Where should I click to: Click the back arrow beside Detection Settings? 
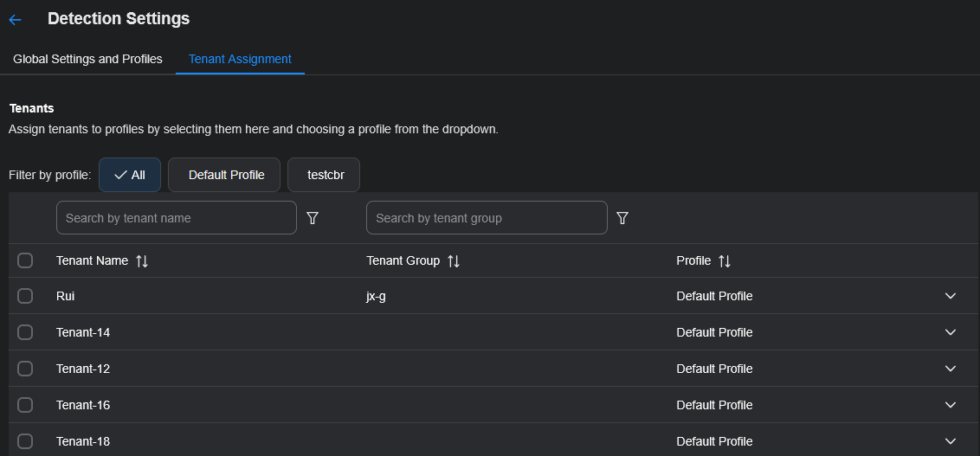(15, 19)
